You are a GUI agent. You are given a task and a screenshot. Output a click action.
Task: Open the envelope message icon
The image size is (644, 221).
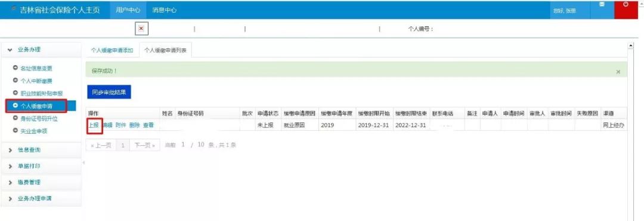point(602,5)
